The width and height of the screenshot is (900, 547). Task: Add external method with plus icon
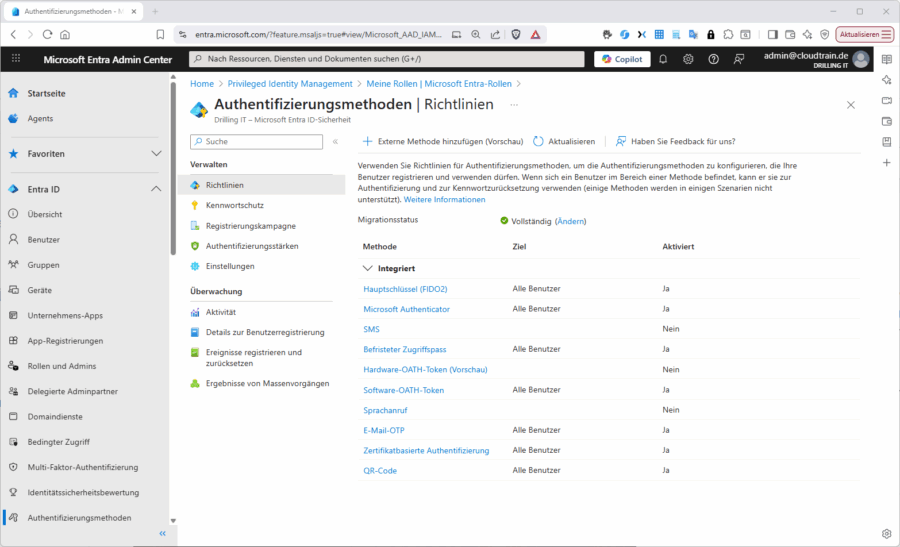pyautogui.click(x=367, y=142)
